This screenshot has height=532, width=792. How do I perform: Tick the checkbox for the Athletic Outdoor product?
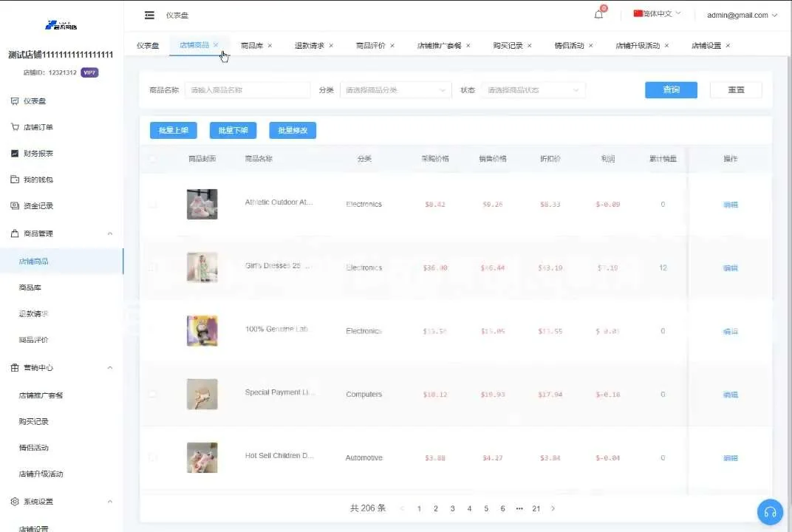[153, 205]
